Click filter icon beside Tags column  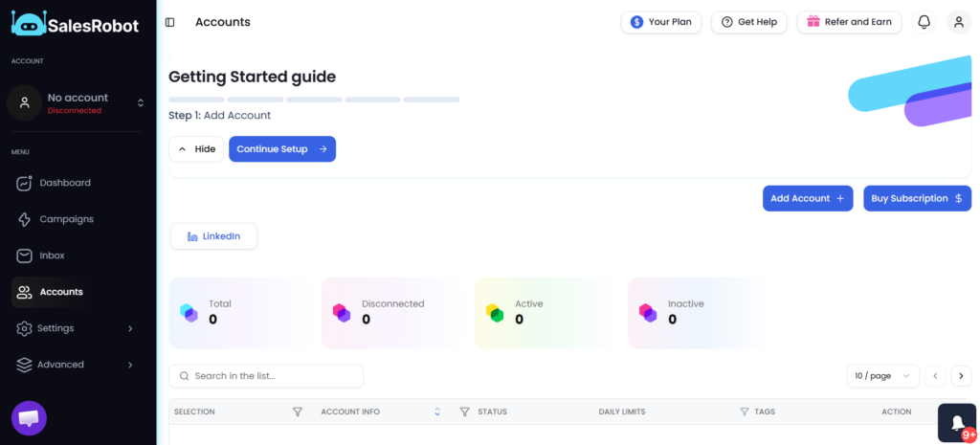(745, 412)
